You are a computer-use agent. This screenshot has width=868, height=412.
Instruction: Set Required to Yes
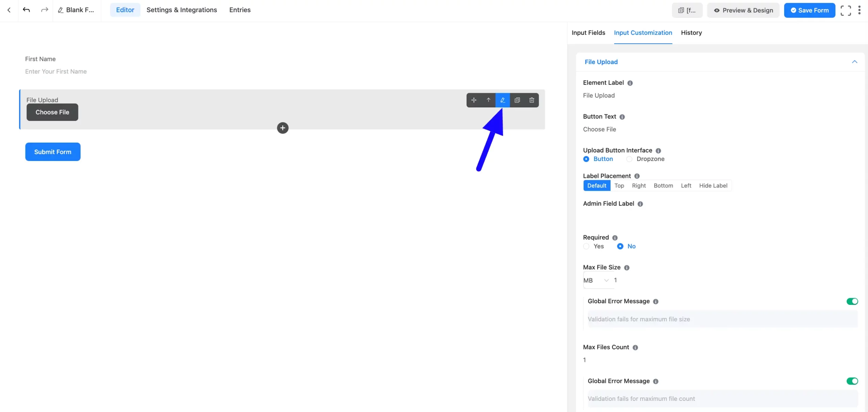[586, 246]
